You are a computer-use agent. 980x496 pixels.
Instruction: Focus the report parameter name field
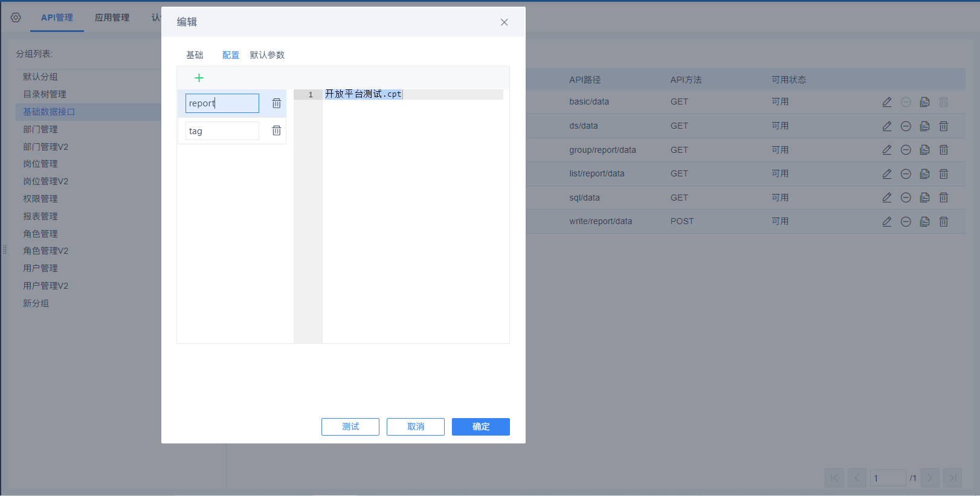(222, 103)
